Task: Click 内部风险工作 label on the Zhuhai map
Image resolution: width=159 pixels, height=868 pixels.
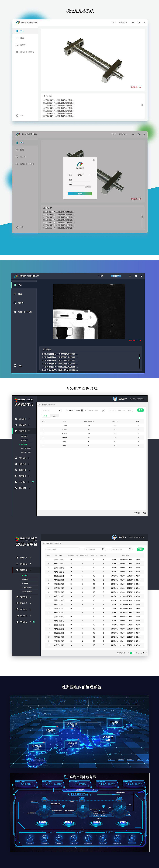Action: [x=115, y=723]
